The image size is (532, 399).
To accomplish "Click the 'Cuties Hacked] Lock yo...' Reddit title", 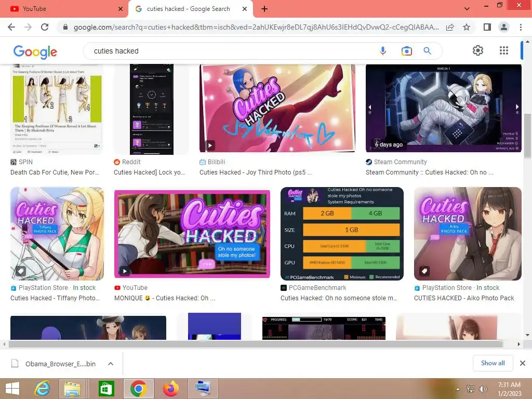I will (149, 172).
